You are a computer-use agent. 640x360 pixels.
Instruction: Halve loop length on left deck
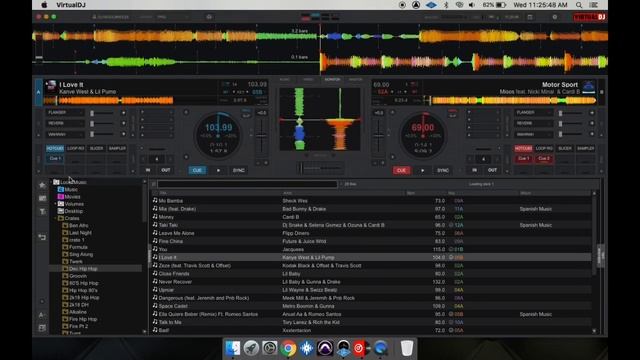coord(143,159)
